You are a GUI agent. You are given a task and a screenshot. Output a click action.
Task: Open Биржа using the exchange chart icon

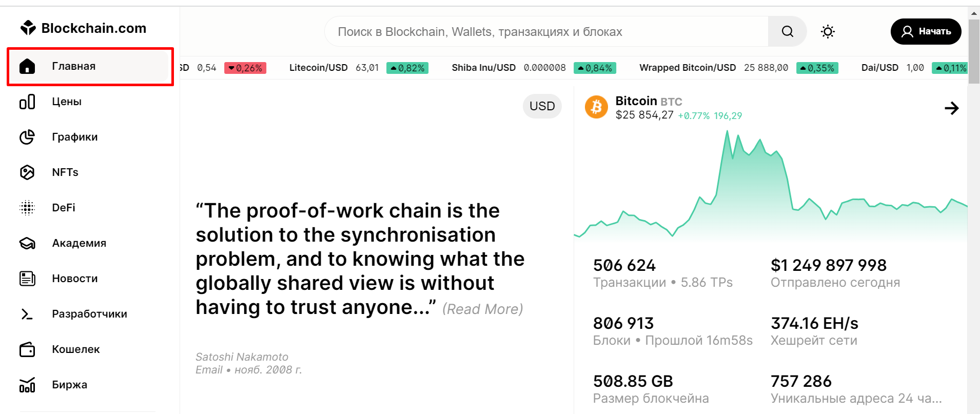tap(27, 385)
